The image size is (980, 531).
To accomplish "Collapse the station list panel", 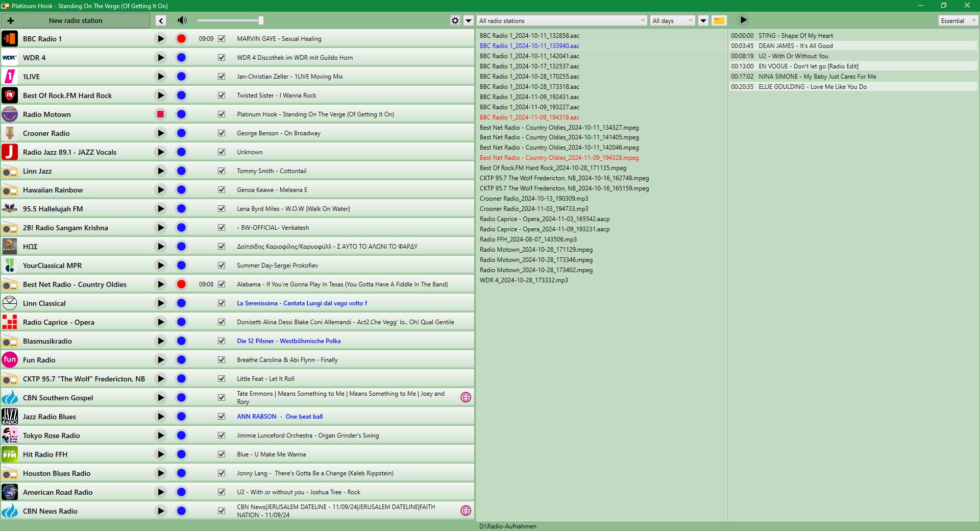I will point(161,20).
